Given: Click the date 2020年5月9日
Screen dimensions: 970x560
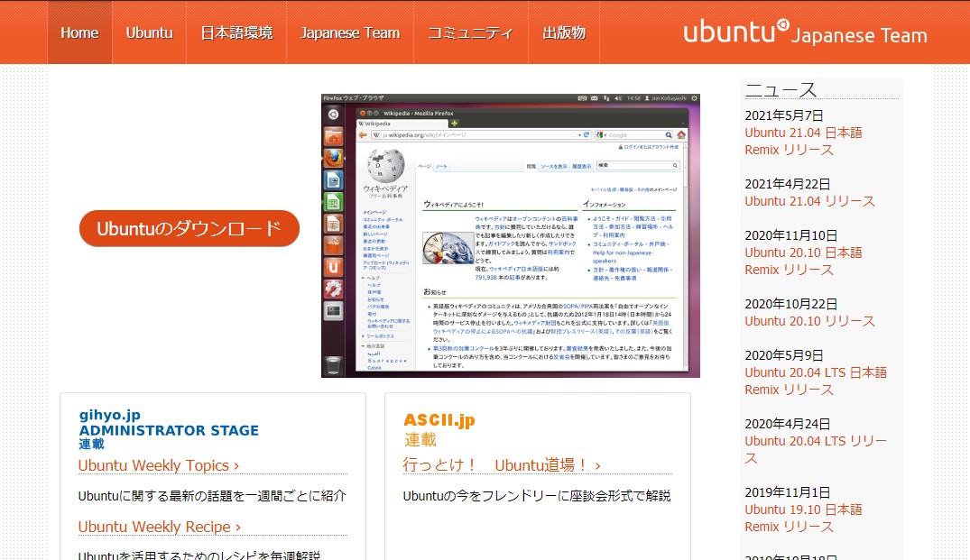Looking at the screenshot, I should [784, 354].
